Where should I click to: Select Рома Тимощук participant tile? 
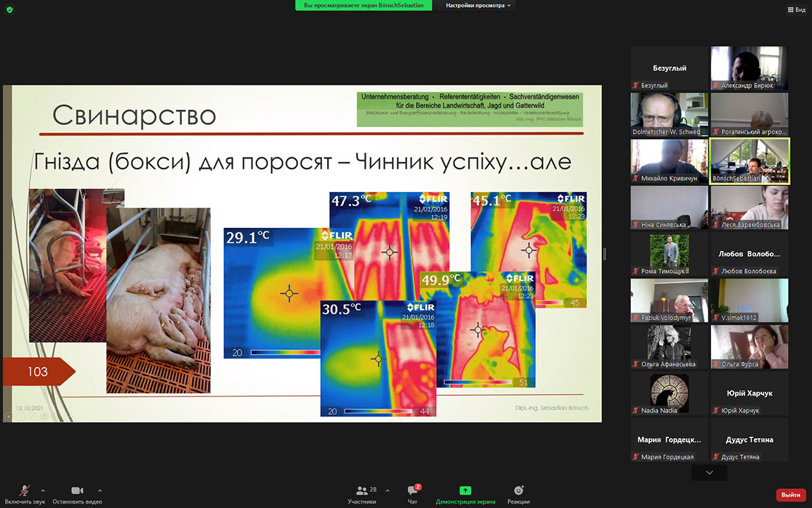tap(669, 254)
